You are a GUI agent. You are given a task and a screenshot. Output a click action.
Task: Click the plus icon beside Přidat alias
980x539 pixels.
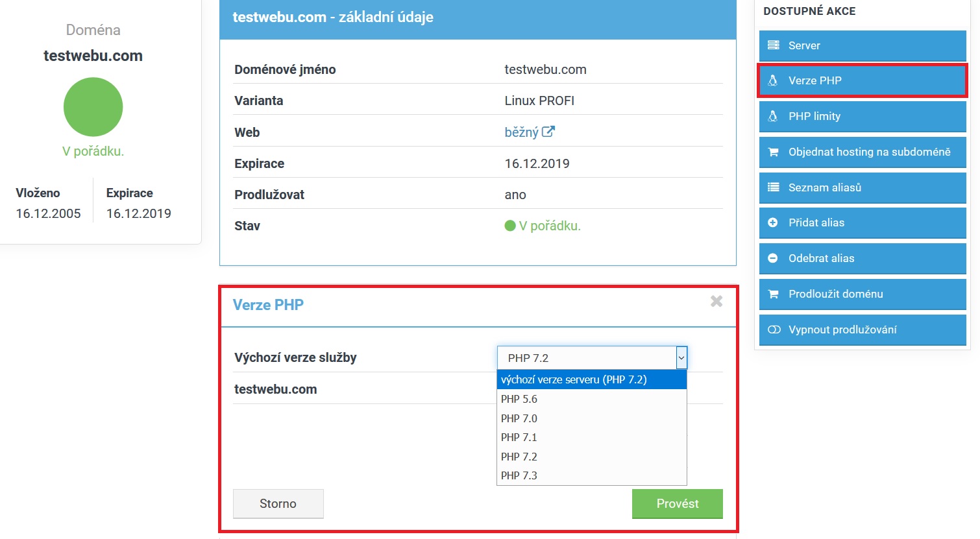(773, 223)
